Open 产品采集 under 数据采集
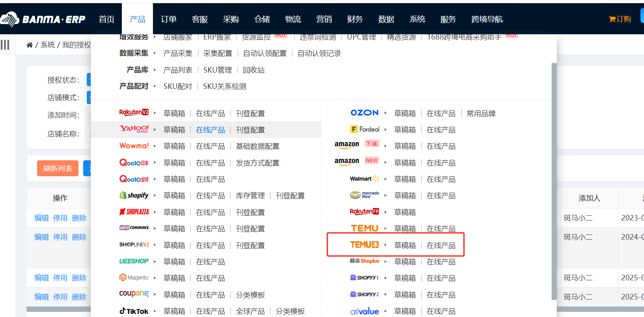Viewport: 644px width, 317px height. coord(178,53)
